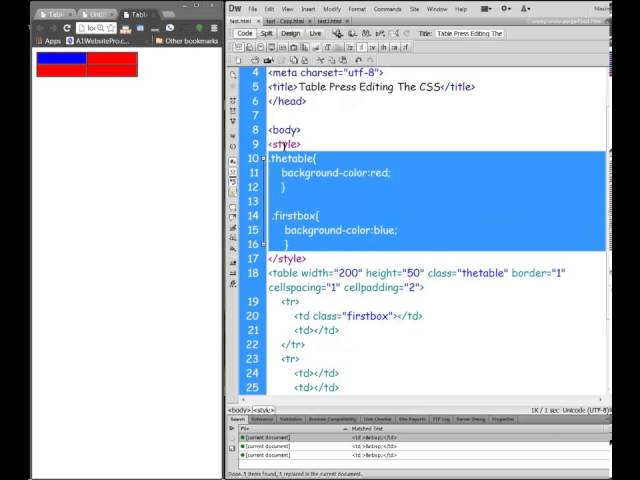Image resolution: width=640 pixels, height=480 pixels.
Task: Open the Insert menu
Action: 308,9
